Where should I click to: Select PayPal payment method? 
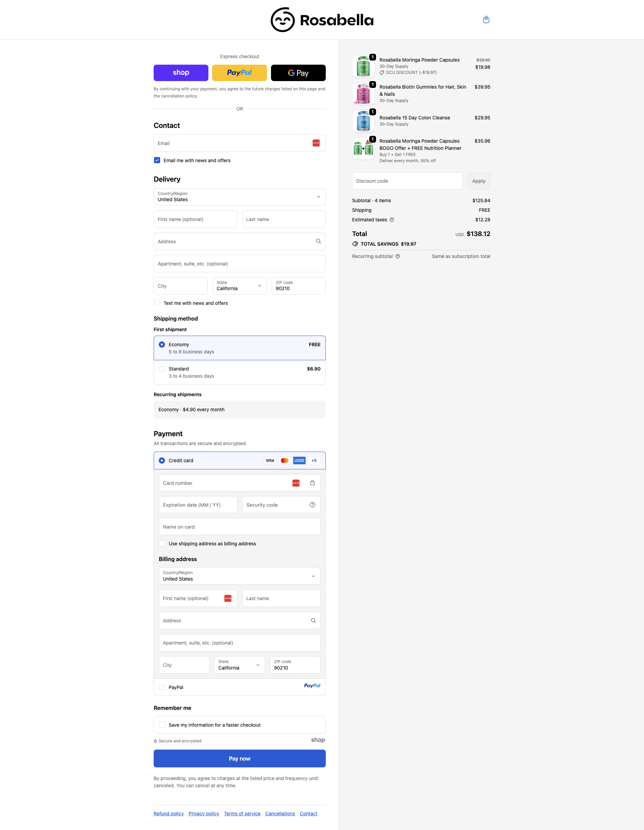click(x=240, y=687)
